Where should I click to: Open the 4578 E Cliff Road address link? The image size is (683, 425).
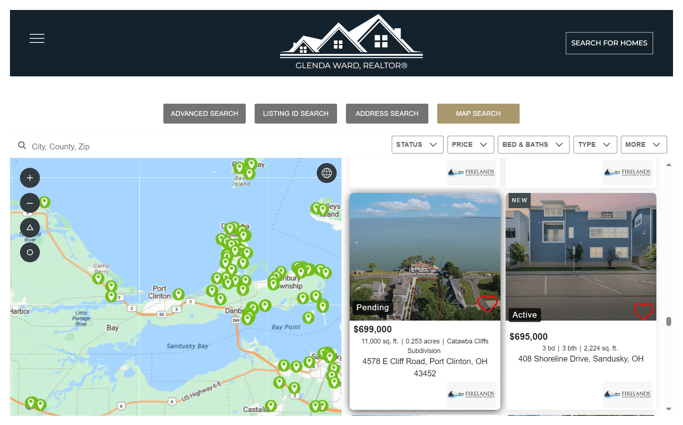pos(425,367)
